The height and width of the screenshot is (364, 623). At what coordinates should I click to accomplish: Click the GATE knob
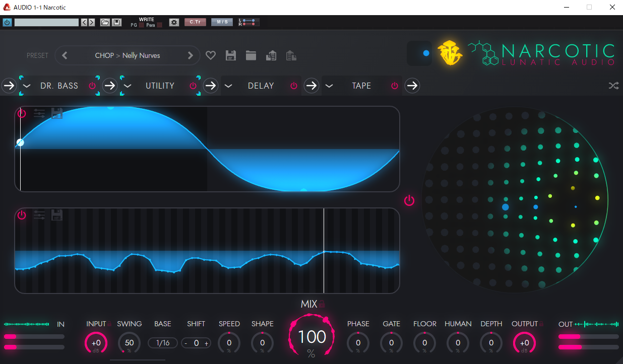pos(391,343)
